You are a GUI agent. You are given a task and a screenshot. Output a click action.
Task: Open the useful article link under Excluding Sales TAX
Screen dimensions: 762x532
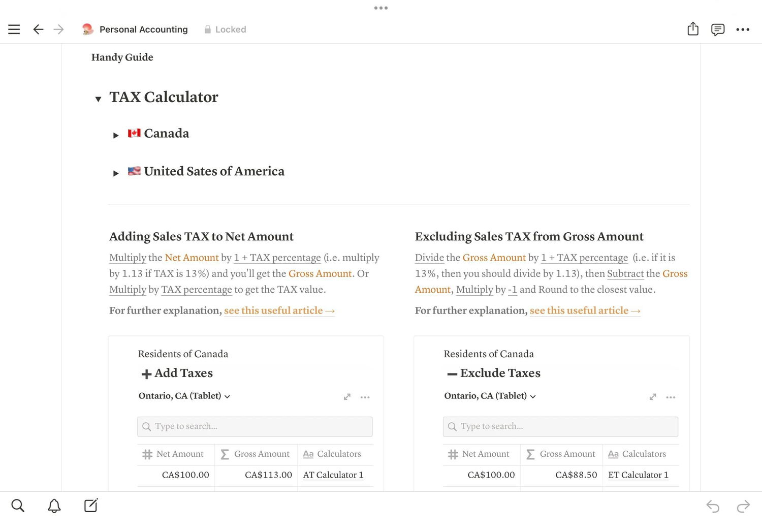click(x=585, y=310)
